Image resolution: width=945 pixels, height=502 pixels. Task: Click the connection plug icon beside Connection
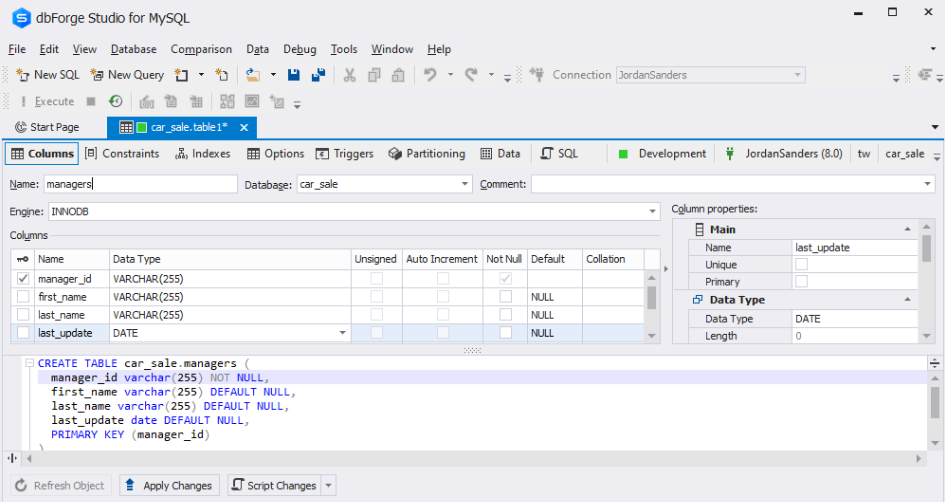[x=536, y=75]
